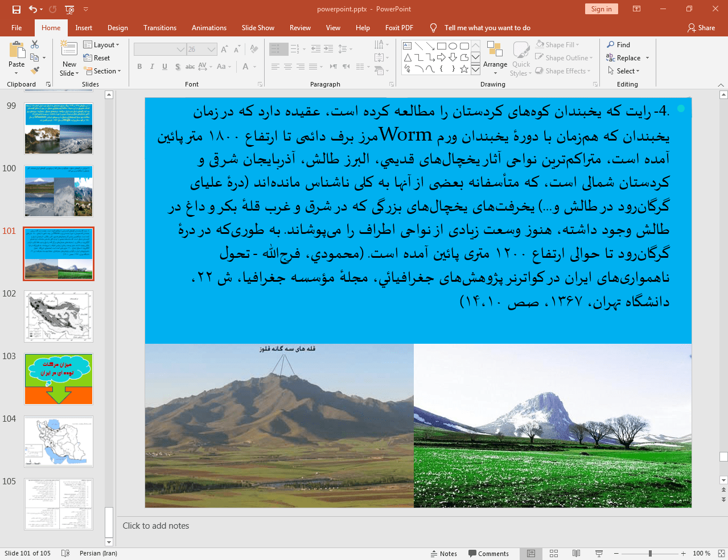Align text to the left

pyautogui.click(x=275, y=67)
